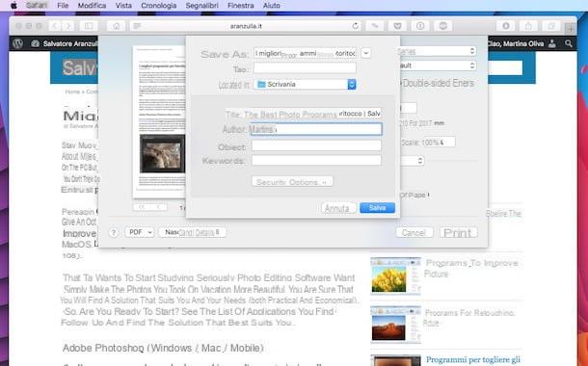Open the Programs For Retouching link
Viewport: 588px width, 366px height.
point(468,318)
